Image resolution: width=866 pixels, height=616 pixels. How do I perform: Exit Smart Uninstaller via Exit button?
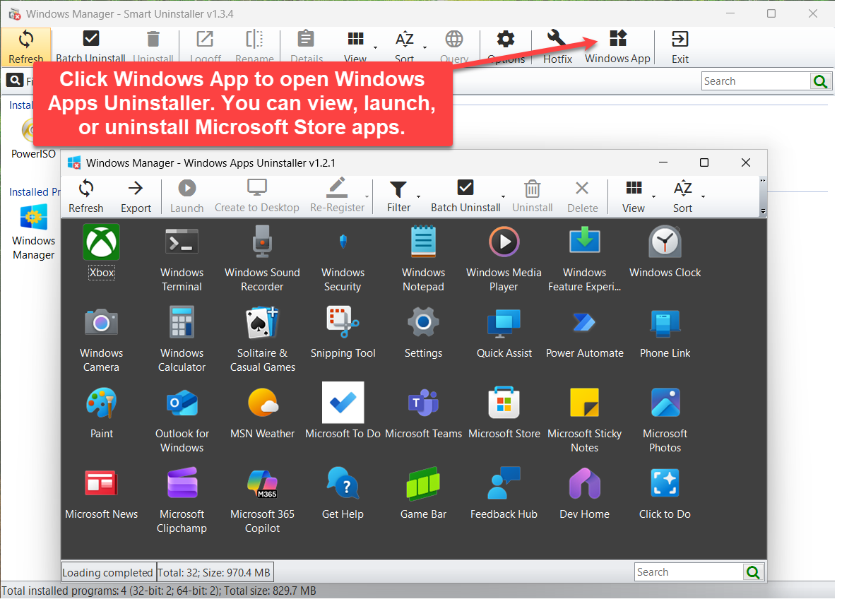tap(680, 47)
